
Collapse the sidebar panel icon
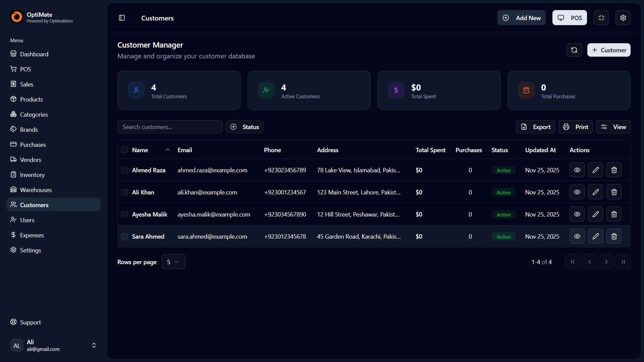pos(122,18)
